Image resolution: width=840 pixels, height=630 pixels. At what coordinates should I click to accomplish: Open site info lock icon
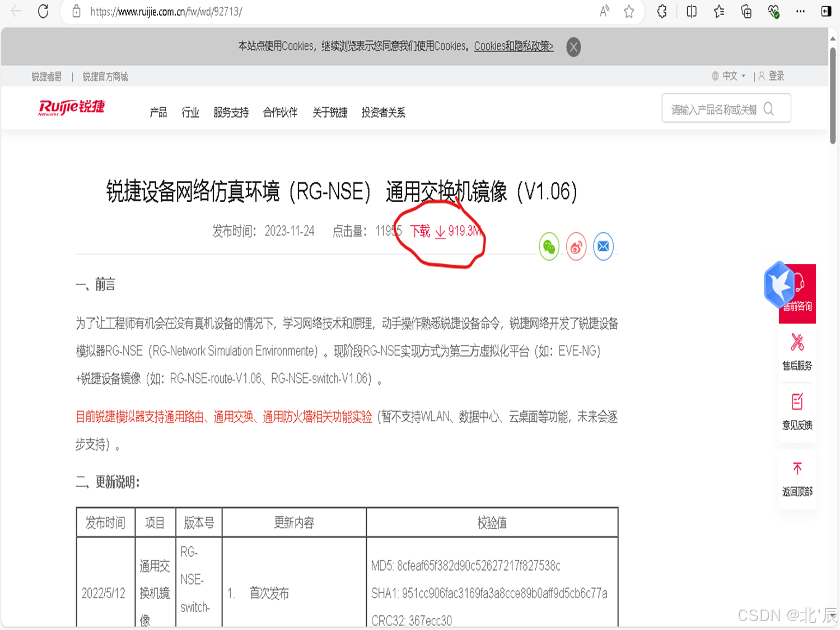[x=77, y=11]
